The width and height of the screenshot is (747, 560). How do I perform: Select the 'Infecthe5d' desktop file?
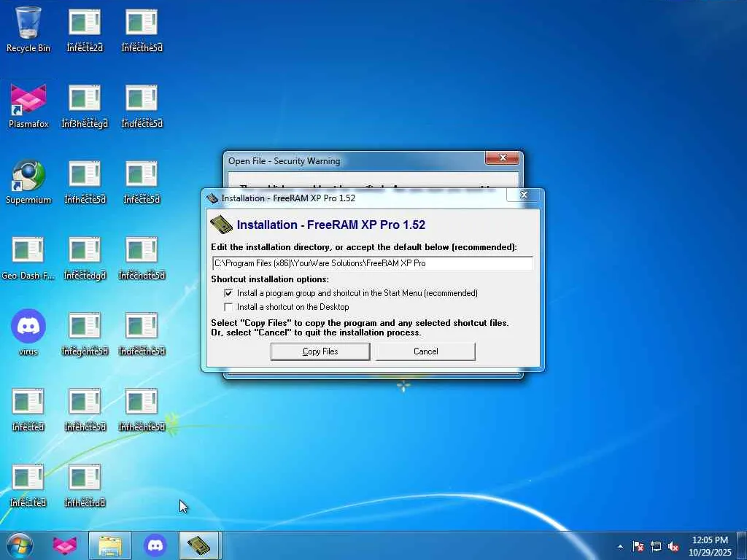(142, 29)
